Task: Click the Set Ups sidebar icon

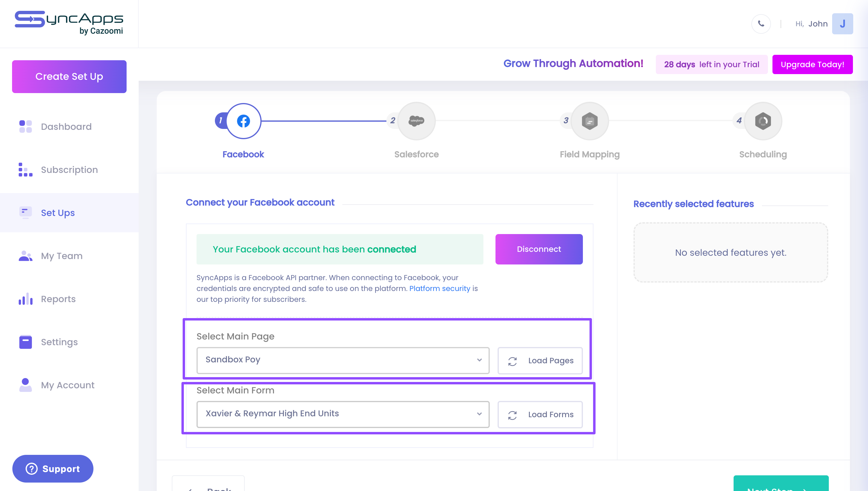Action: 26,212
